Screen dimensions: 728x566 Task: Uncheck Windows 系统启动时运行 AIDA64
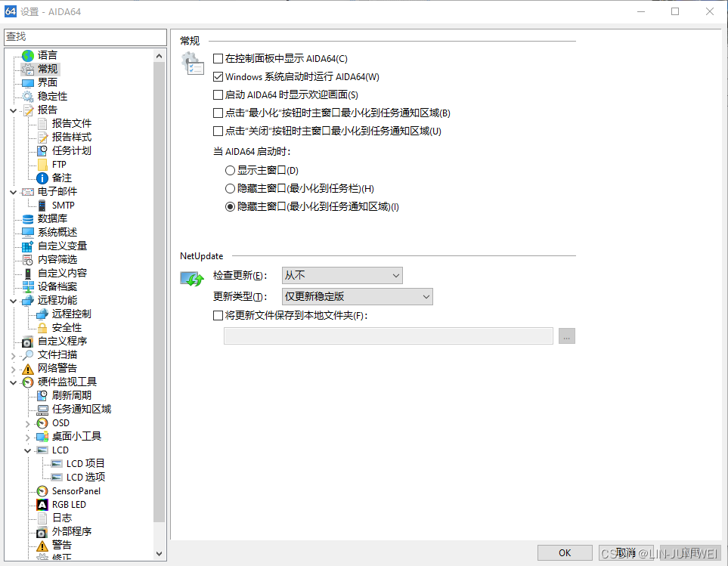218,76
